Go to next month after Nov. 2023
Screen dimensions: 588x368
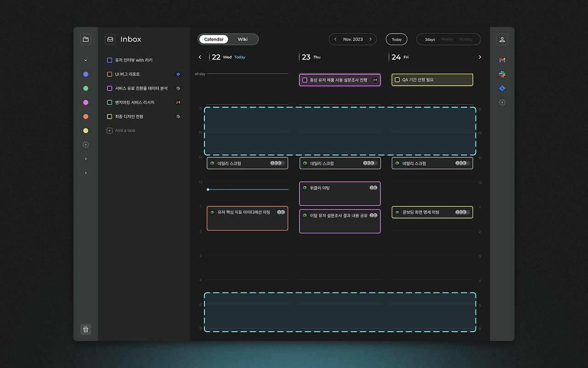(371, 40)
